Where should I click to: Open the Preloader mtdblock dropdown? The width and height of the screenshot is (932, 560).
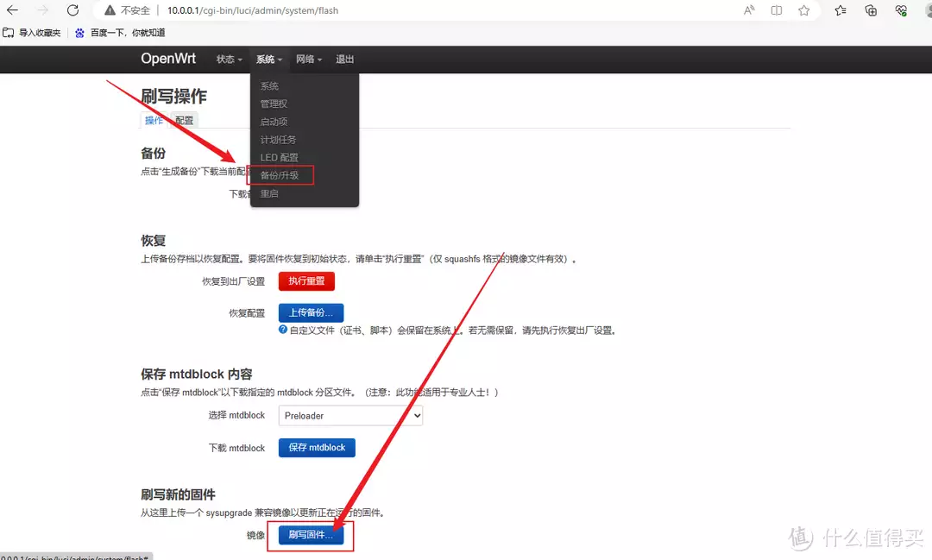350,416
